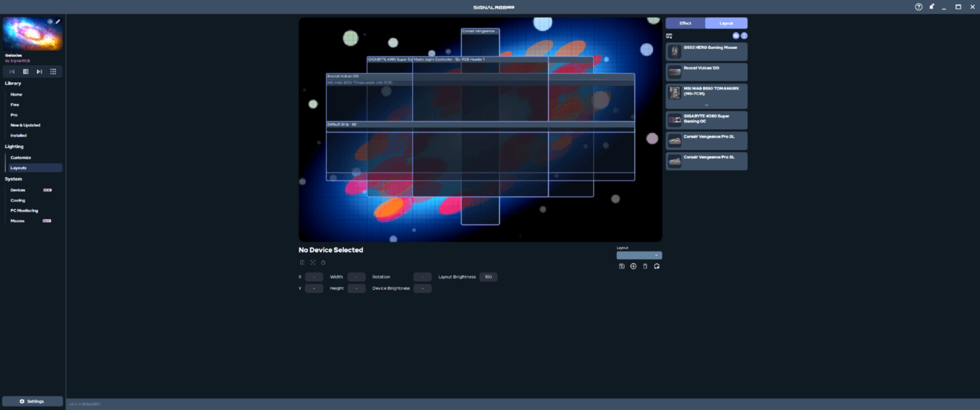This screenshot has height=410, width=980.
Task: Switch to the Layout tab
Action: (726, 23)
